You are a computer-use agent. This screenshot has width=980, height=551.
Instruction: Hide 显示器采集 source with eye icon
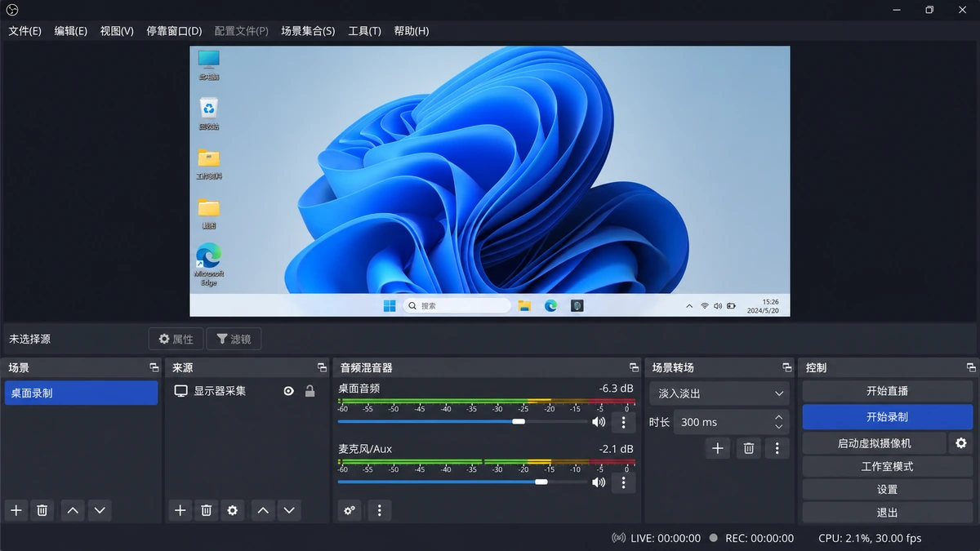click(x=288, y=391)
